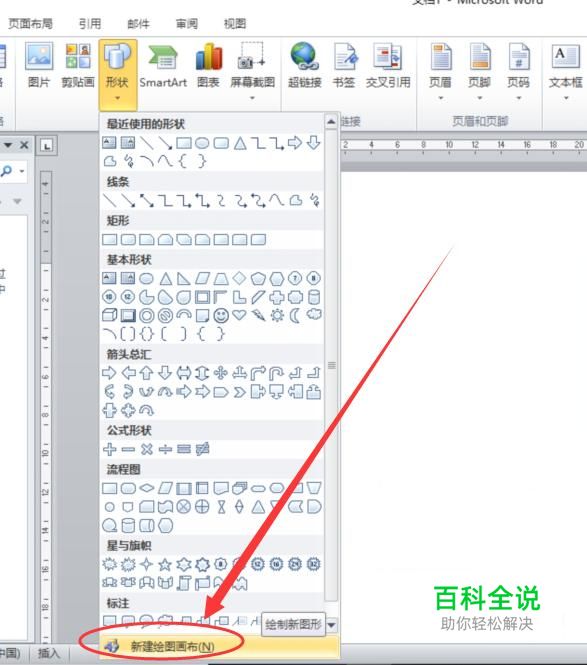Open the Page Number (页码) dropdown
This screenshot has width=587, height=665.
point(518,71)
